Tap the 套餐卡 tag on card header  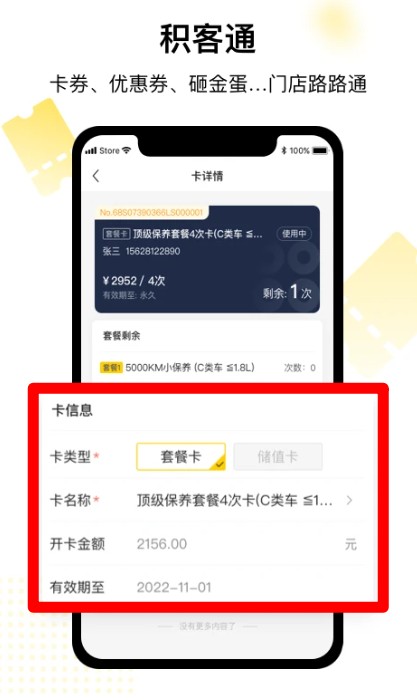(116, 233)
